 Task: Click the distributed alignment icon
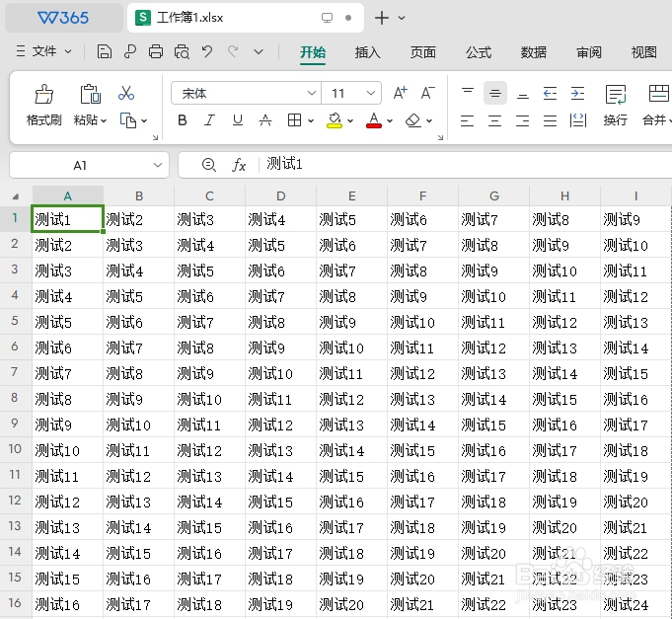coord(577,120)
